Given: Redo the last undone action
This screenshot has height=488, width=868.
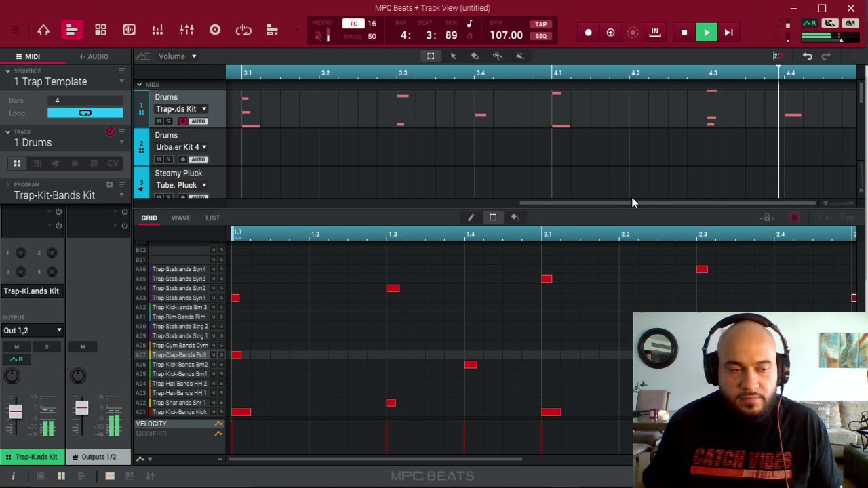Looking at the screenshot, I should click(x=826, y=56).
